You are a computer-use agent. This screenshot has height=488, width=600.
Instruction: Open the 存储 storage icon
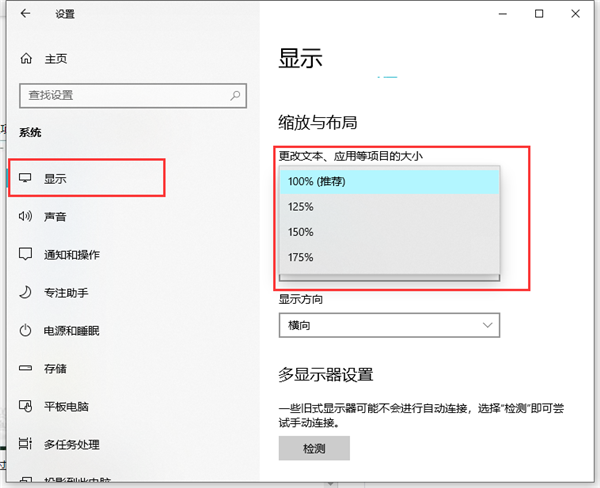pyautogui.click(x=26, y=369)
